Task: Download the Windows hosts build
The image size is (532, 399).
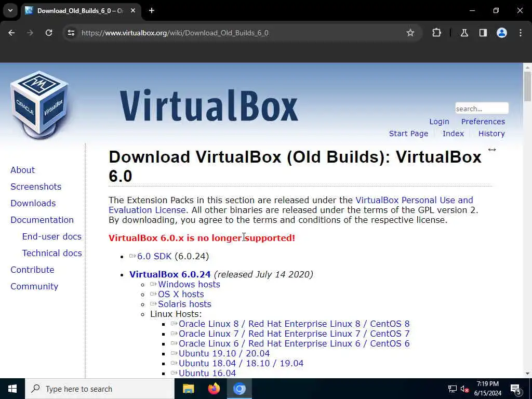Action: pos(189,284)
